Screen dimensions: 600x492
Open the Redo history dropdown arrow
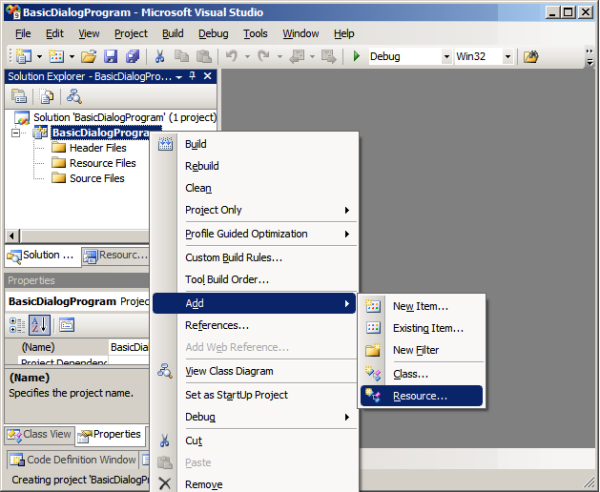(x=280, y=57)
